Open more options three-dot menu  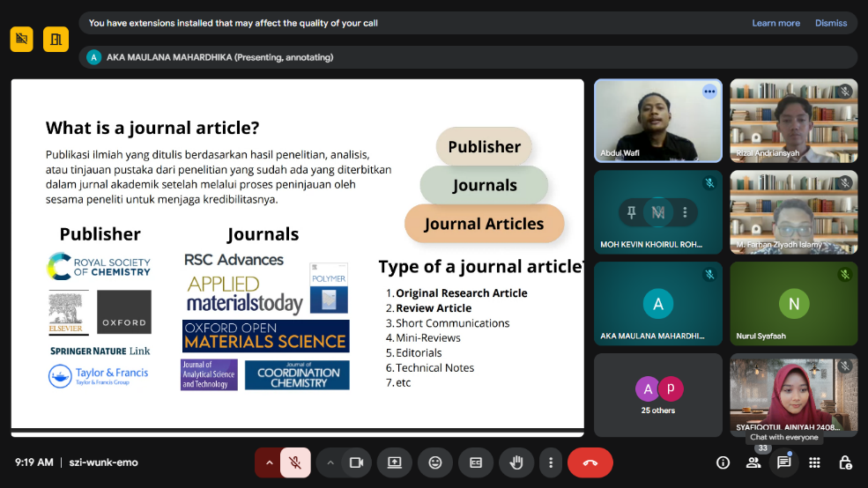[x=551, y=462]
